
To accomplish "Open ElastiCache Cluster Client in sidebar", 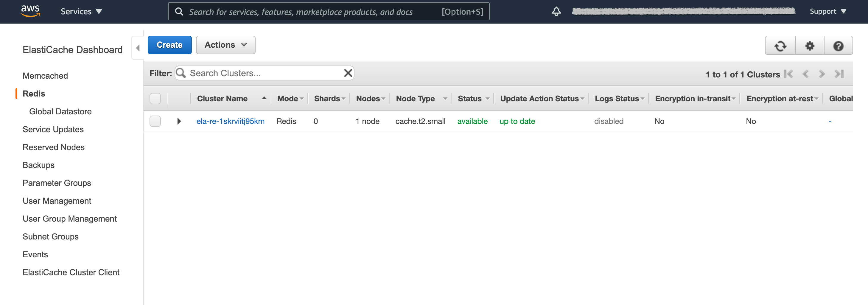I will pos(71,272).
